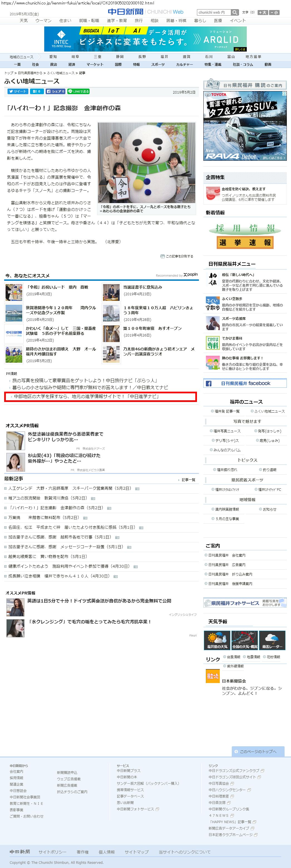Screen dimensions: 291x868
Task: Click in the chunichi web search field
Action: pyautogui.click(x=214, y=13)
